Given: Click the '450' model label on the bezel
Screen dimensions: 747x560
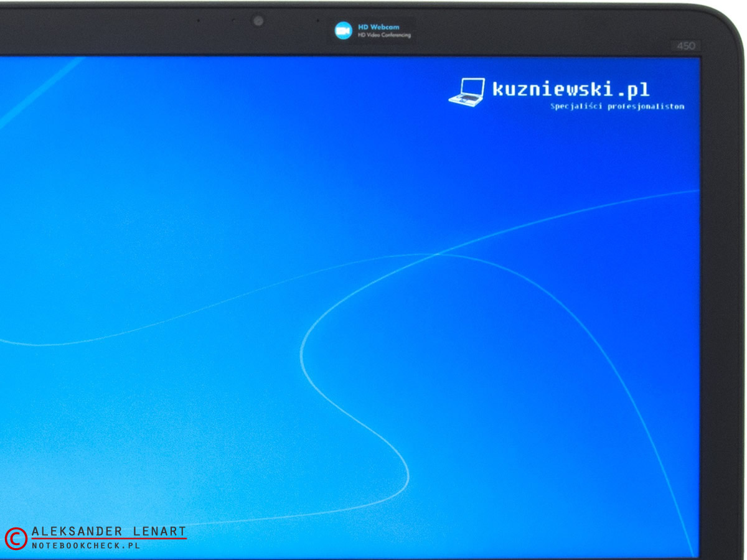Looking at the screenshot, I should click(686, 46).
